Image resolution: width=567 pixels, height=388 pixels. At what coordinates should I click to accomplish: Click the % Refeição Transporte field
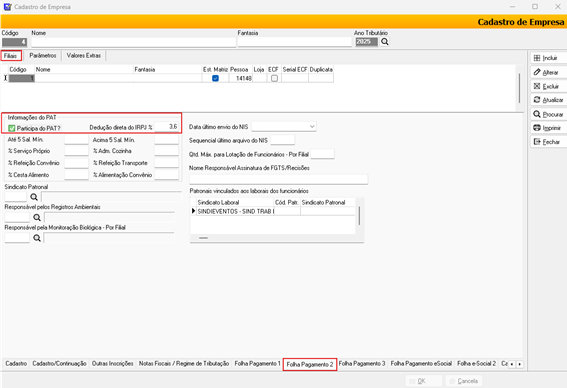click(167, 163)
